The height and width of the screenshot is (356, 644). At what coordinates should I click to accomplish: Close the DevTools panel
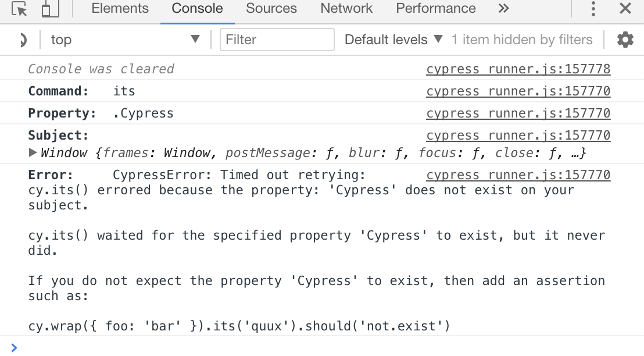click(x=625, y=9)
